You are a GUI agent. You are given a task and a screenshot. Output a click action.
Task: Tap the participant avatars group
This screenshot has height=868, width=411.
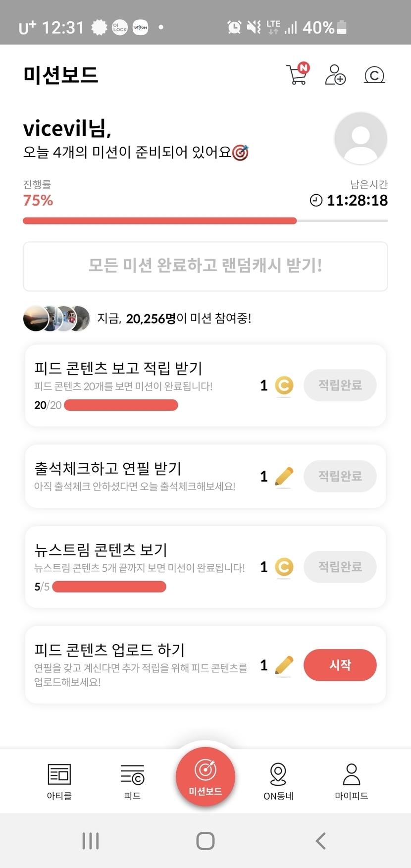tap(57, 318)
